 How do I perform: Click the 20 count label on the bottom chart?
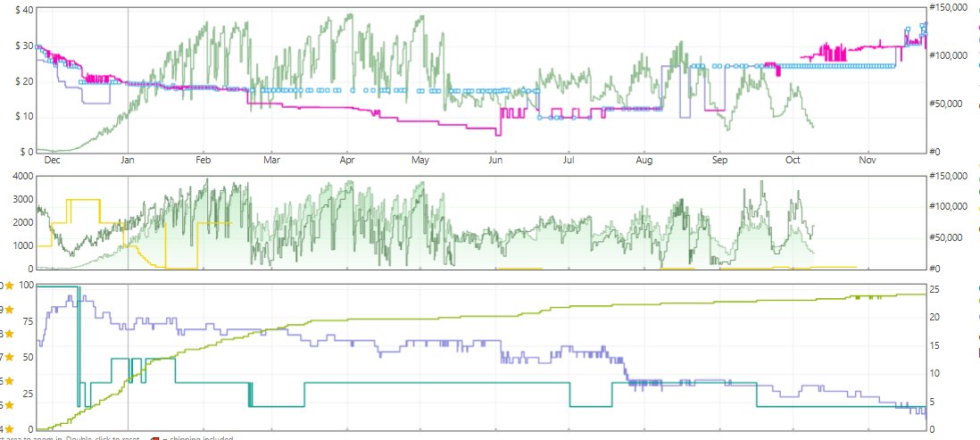click(x=935, y=318)
